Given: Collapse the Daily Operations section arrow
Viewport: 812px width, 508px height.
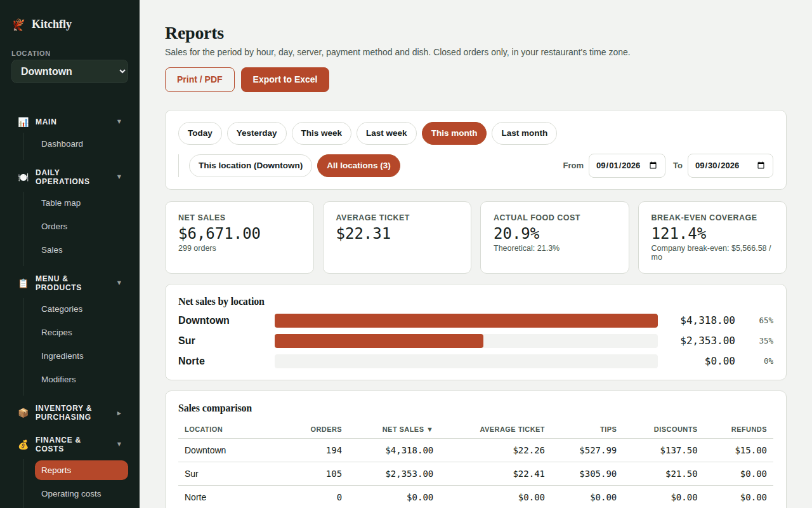Looking at the screenshot, I should coord(119,177).
